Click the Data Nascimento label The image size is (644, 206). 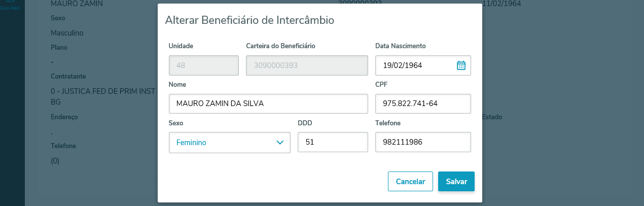tap(400, 46)
